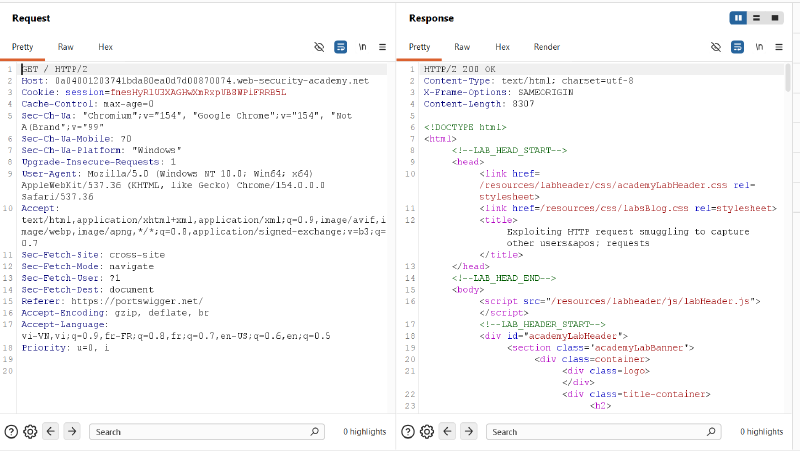Click magnifier icon in Request search
This screenshot has width=800, height=451.
(314, 432)
